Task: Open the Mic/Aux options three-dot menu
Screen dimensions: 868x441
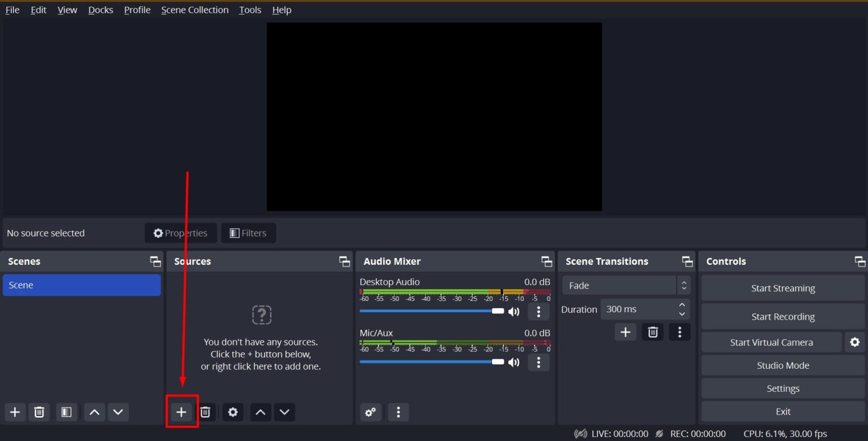Action: [539, 362]
